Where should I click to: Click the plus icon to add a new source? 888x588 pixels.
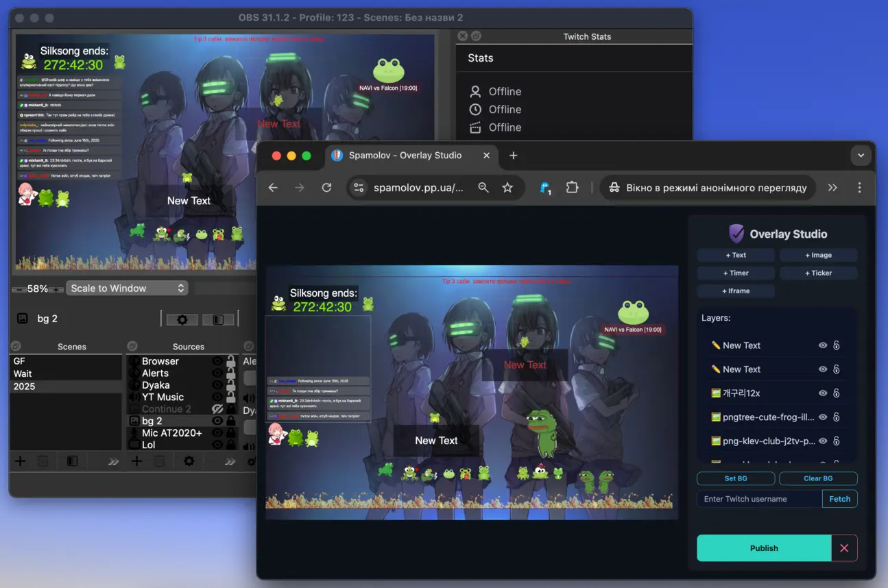137,461
